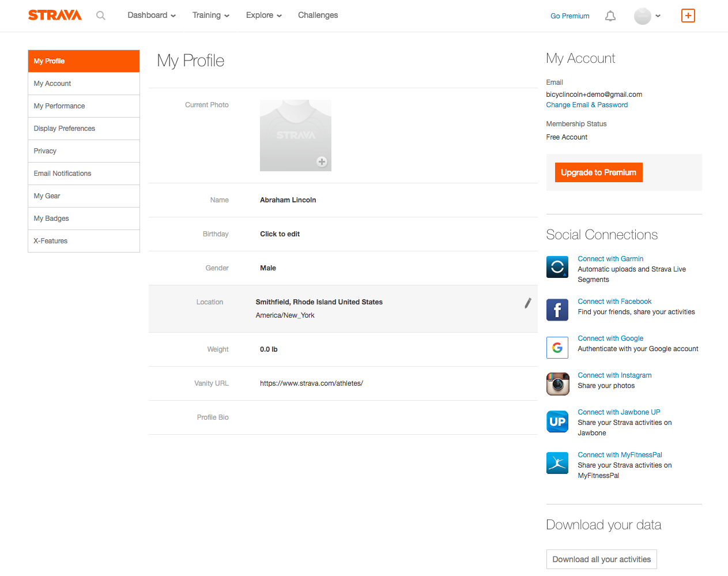Click the Jawbone UP icon
Image resolution: width=728 pixels, height=576 pixels.
click(557, 421)
